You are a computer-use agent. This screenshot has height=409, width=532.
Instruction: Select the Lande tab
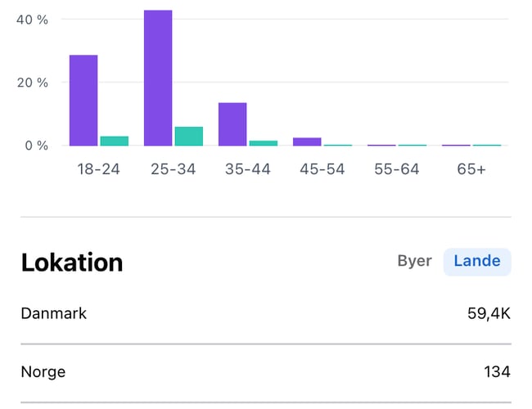click(477, 262)
